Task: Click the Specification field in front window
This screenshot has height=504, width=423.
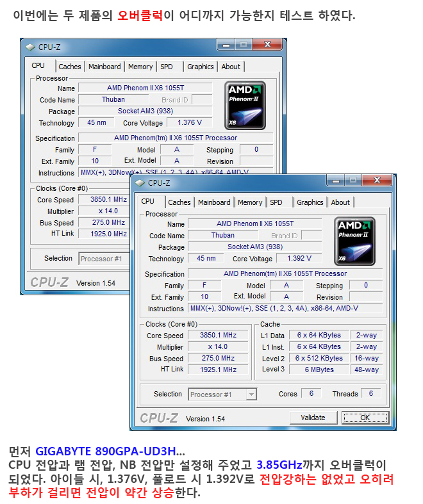Action: pos(285,274)
